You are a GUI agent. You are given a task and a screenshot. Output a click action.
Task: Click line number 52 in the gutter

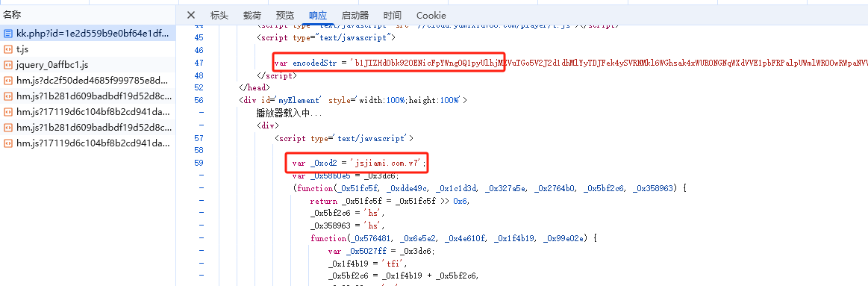coord(199,87)
